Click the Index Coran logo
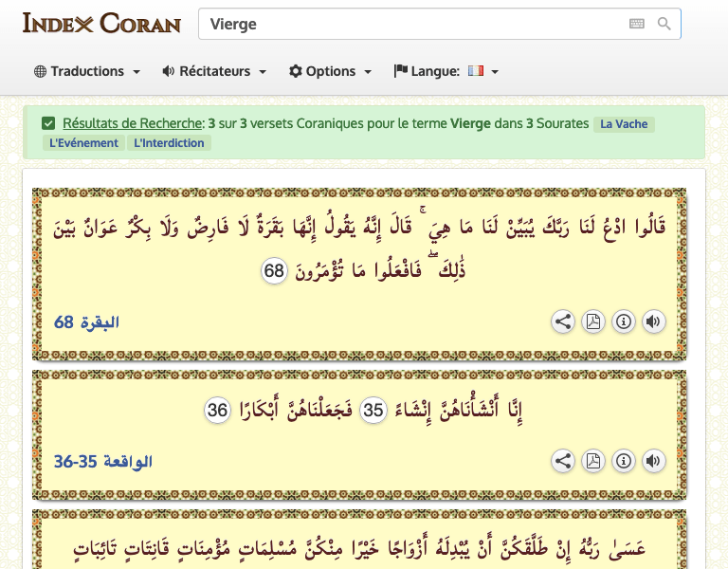 [x=101, y=23]
